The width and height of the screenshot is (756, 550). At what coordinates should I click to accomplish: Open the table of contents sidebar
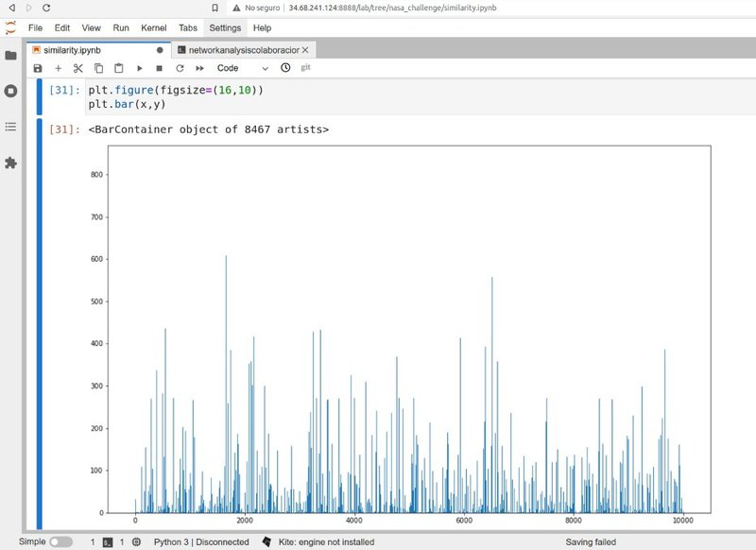point(10,127)
